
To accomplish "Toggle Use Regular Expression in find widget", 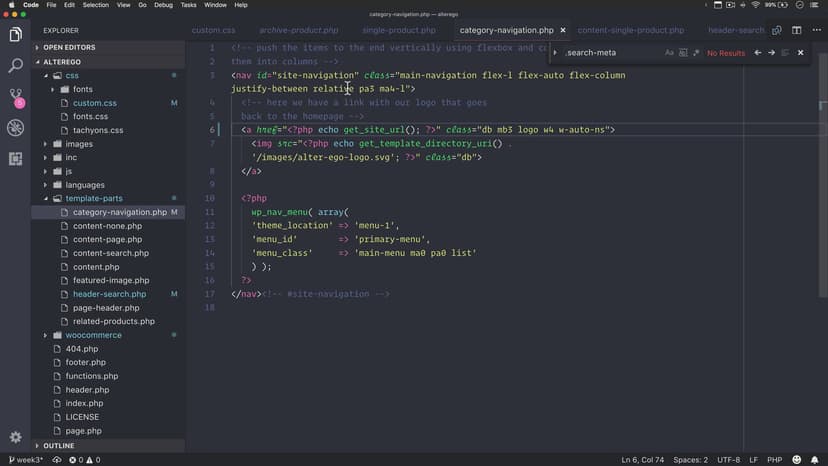I will point(695,53).
